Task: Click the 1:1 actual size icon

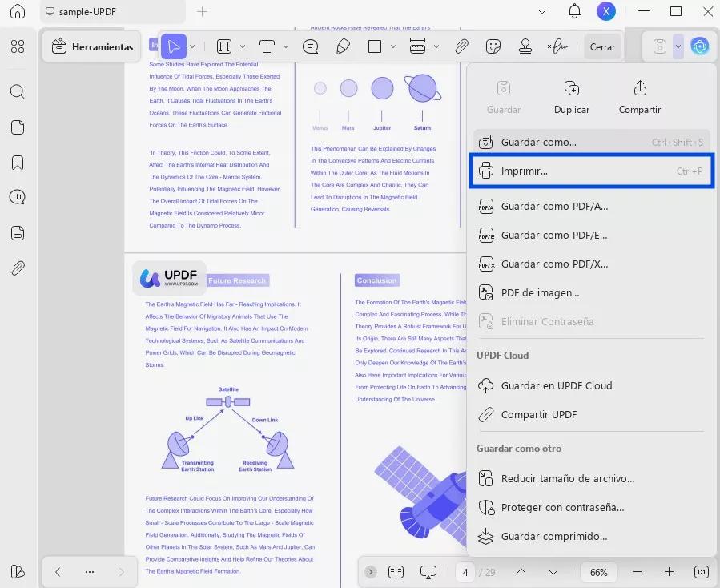Action: pyautogui.click(x=701, y=572)
